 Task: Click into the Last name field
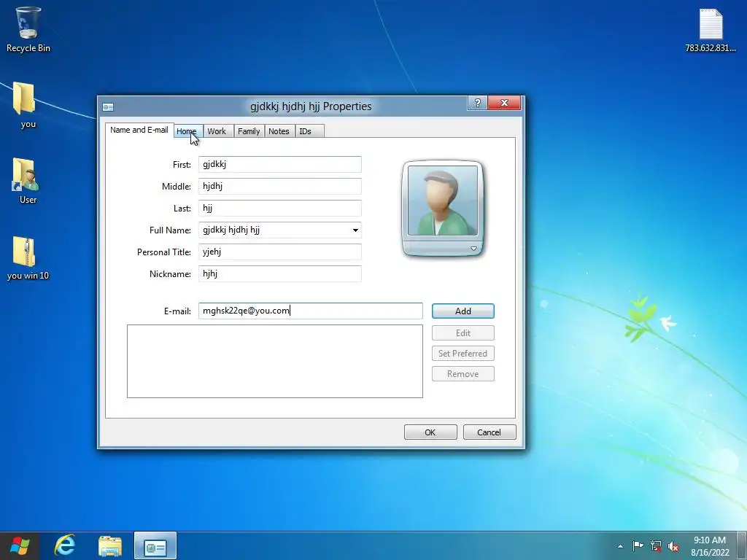[x=279, y=208]
